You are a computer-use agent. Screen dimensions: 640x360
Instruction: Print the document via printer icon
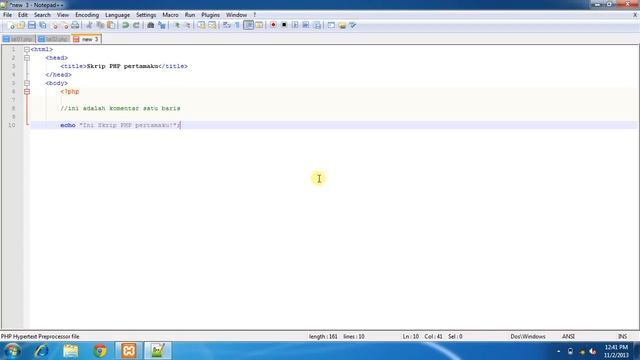click(x=75, y=25)
